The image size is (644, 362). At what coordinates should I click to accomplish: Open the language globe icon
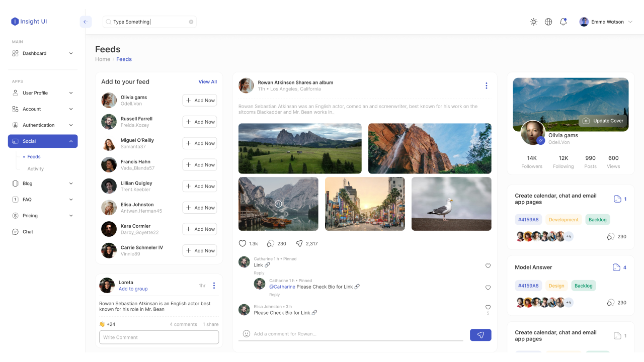pyautogui.click(x=548, y=22)
